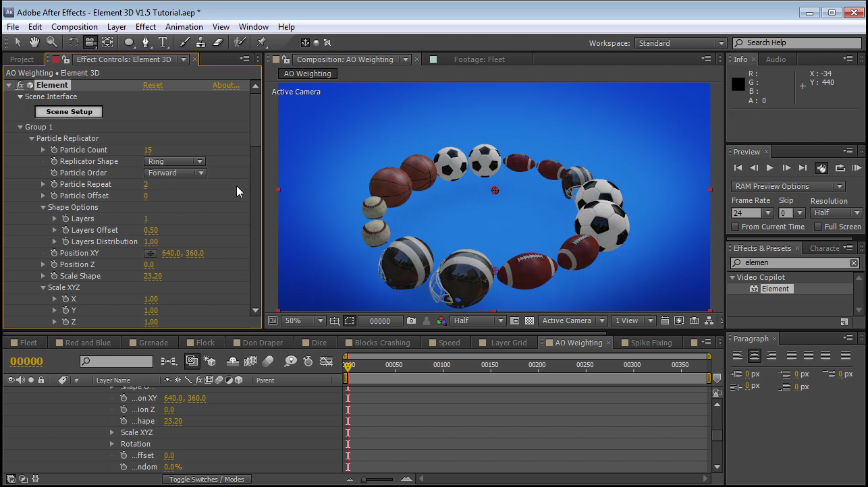Click the Reset link for Element effect
The width and height of the screenshot is (868, 487).
point(153,85)
